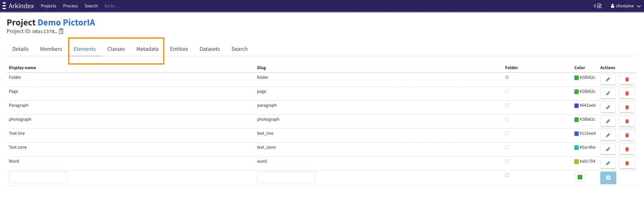Image resolution: width=644 pixels, height=214 pixels.
Task: Open the Metadata tab
Action: (147, 49)
